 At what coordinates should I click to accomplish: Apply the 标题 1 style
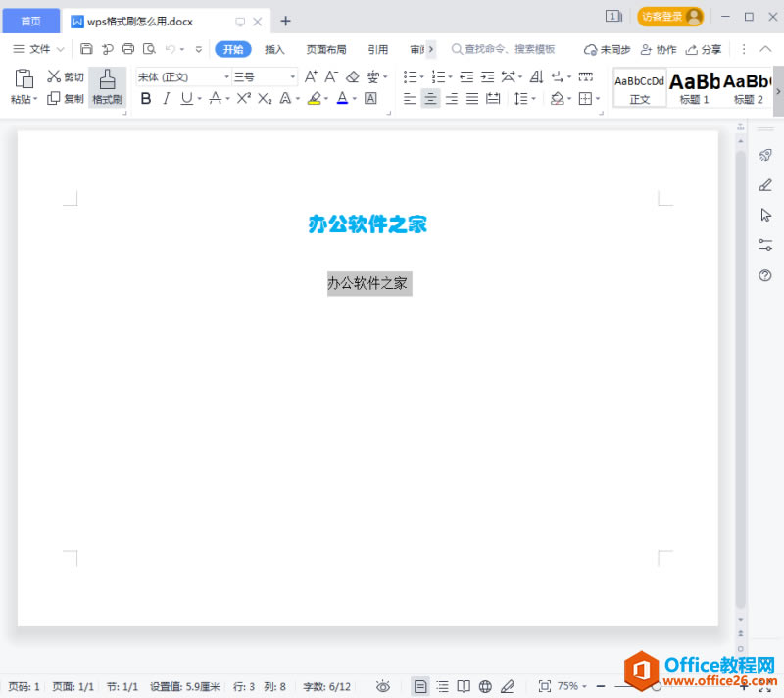tap(694, 88)
